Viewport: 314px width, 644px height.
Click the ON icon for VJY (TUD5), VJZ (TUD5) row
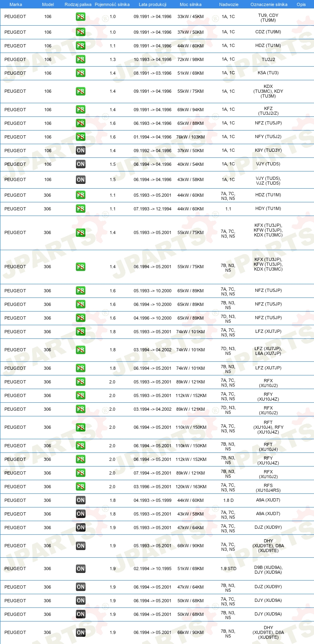point(81,180)
